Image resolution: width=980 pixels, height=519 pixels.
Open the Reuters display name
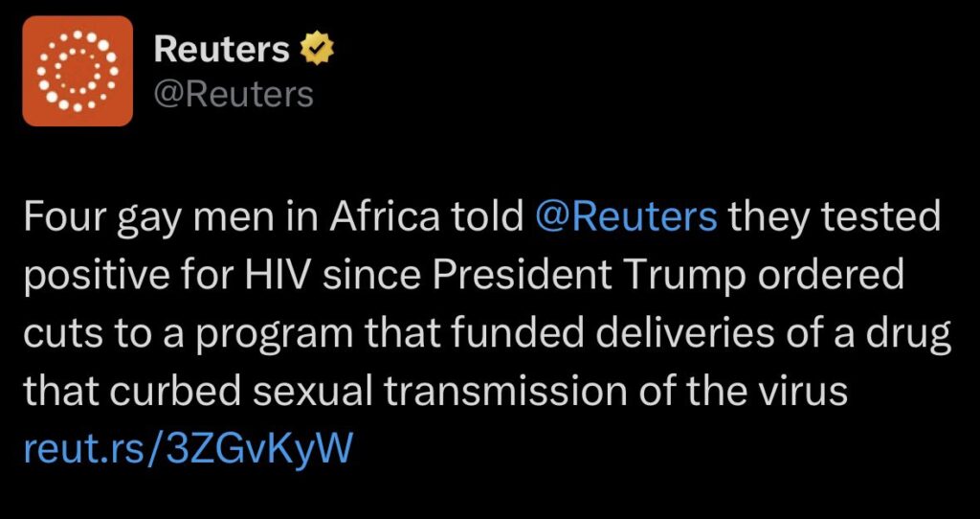coord(222,49)
